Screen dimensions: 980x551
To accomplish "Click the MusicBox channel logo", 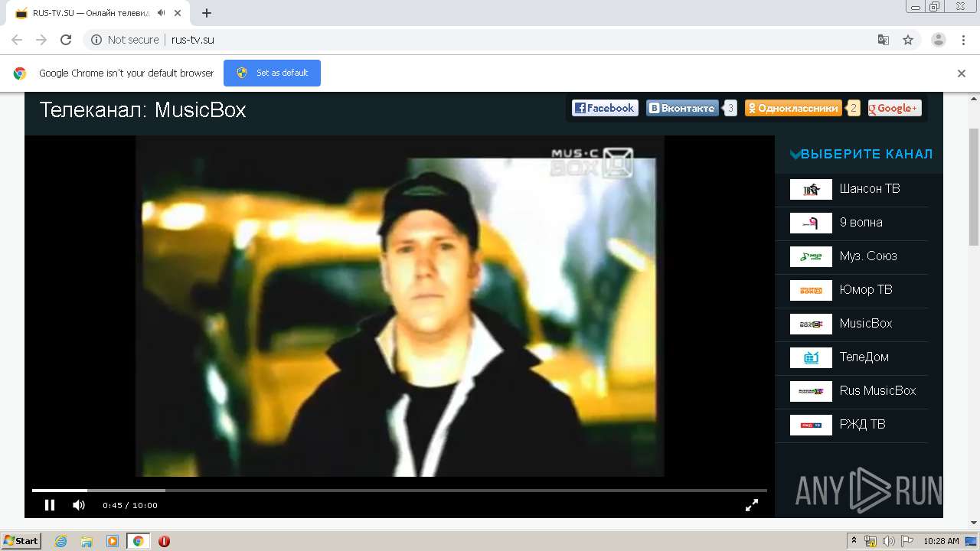I will pyautogui.click(x=811, y=324).
